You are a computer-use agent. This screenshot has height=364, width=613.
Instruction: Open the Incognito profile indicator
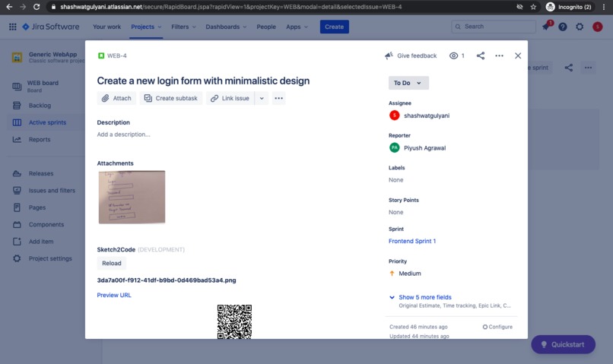[570, 7]
